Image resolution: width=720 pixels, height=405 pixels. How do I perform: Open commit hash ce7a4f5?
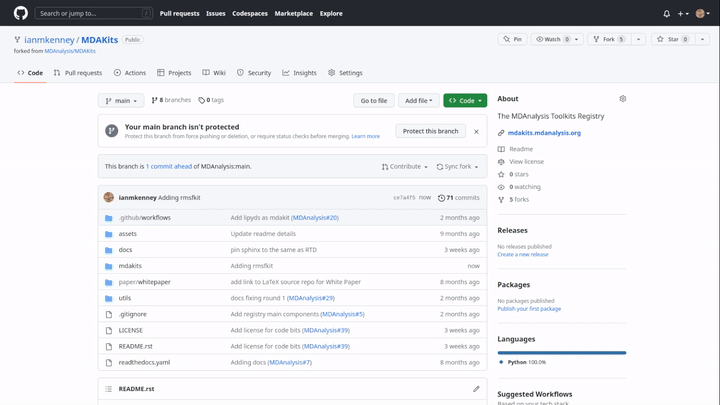404,197
